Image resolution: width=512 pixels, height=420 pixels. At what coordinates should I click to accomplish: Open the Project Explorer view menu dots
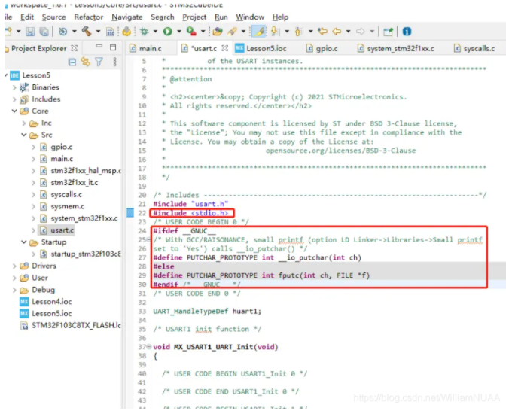(114, 62)
